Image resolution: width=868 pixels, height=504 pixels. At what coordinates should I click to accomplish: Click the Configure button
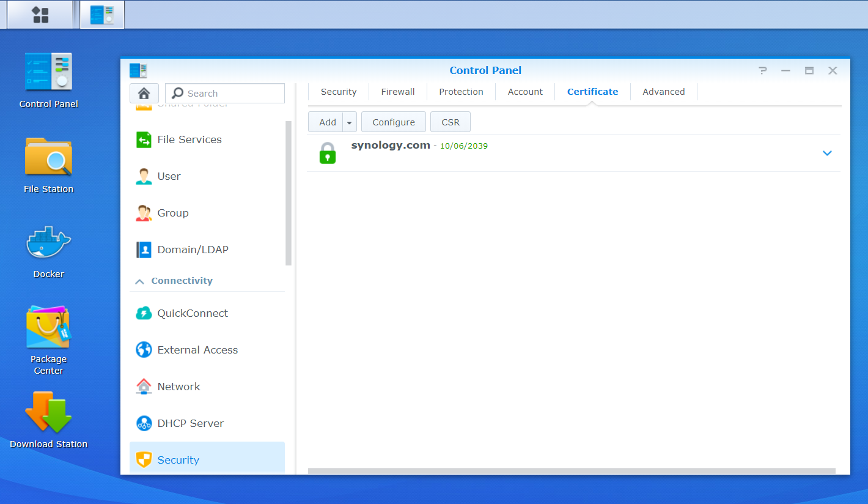pos(394,122)
